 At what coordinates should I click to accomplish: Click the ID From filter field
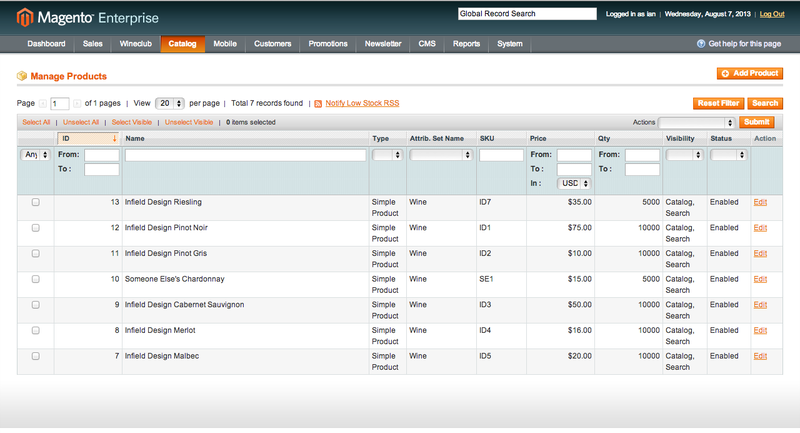[102, 155]
